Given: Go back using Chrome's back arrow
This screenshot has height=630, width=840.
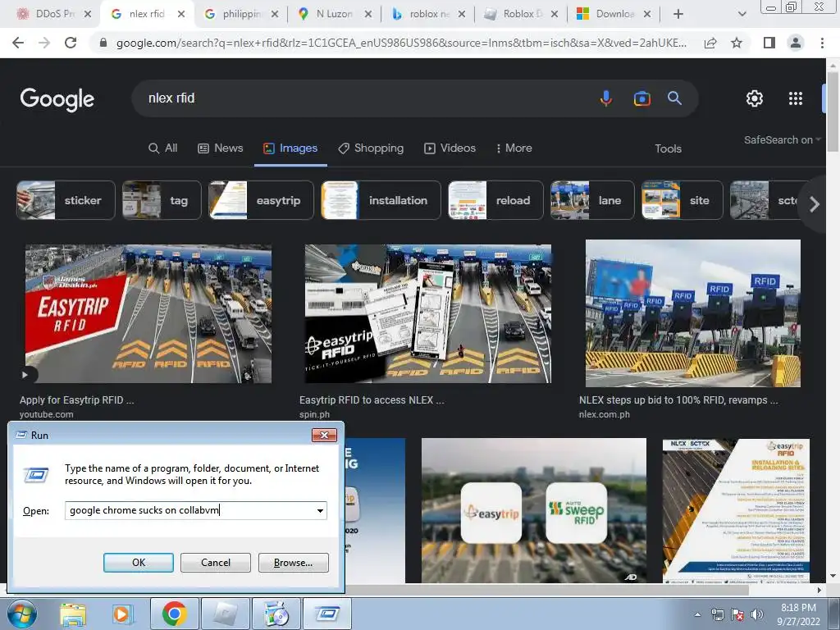Looking at the screenshot, I should click(x=18, y=43).
